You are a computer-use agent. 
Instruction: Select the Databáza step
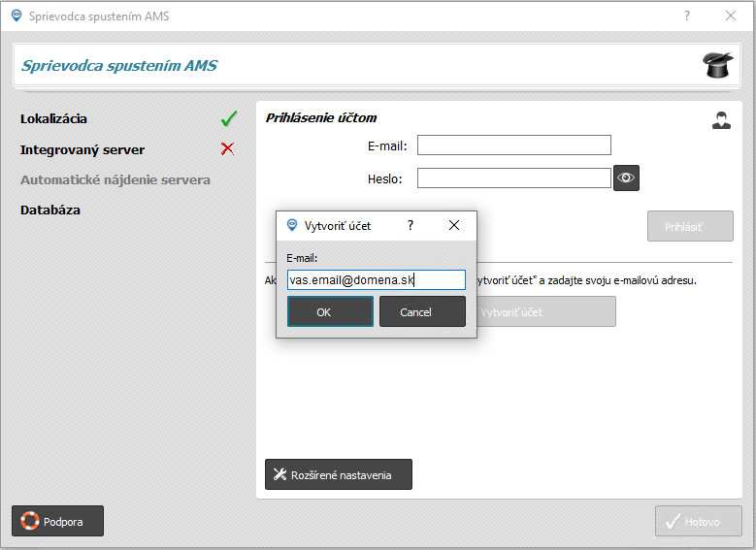pyautogui.click(x=50, y=210)
